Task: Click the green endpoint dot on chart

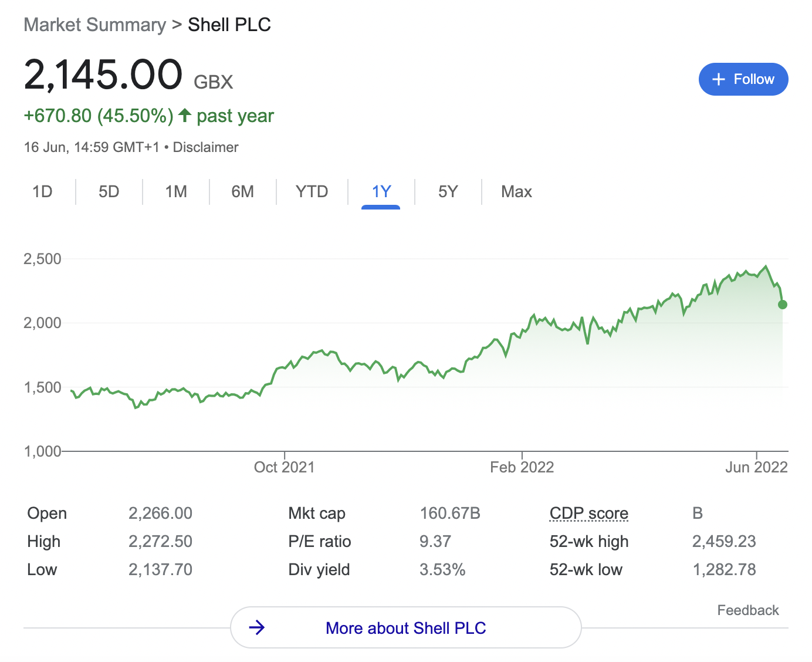Action: [x=783, y=305]
